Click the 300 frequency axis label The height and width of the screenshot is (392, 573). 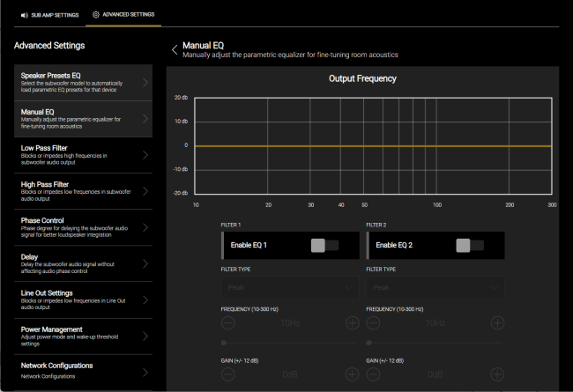coord(552,205)
